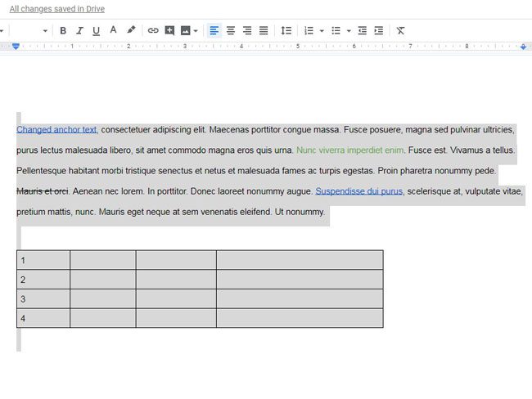Click the insert link icon
532x399 pixels.
pyautogui.click(x=153, y=30)
